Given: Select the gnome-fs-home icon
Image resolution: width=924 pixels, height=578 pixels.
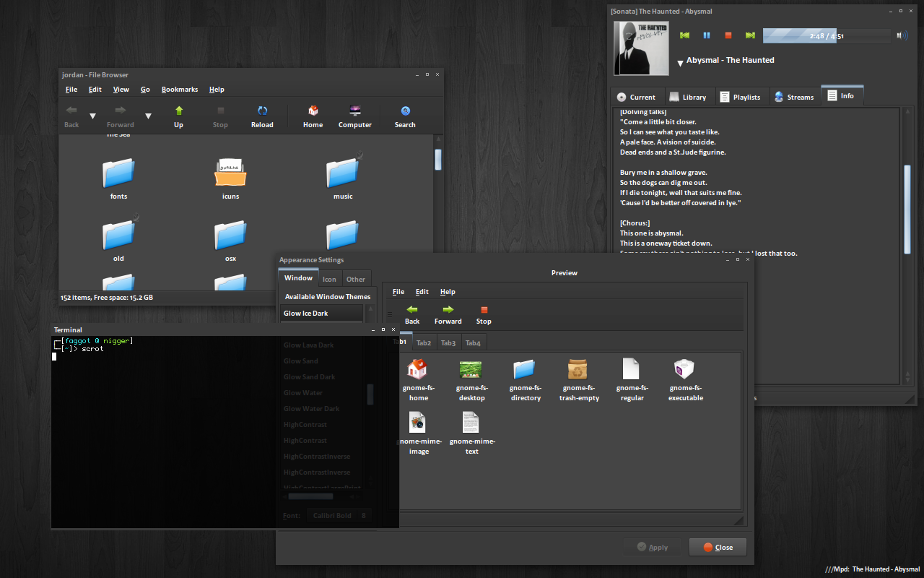Looking at the screenshot, I should pyautogui.click(x=419, y=381).
